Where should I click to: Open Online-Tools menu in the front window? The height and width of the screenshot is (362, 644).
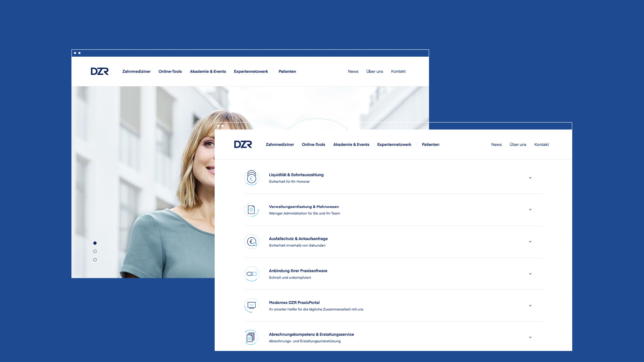pyautogui.click(x=313, y=144)
